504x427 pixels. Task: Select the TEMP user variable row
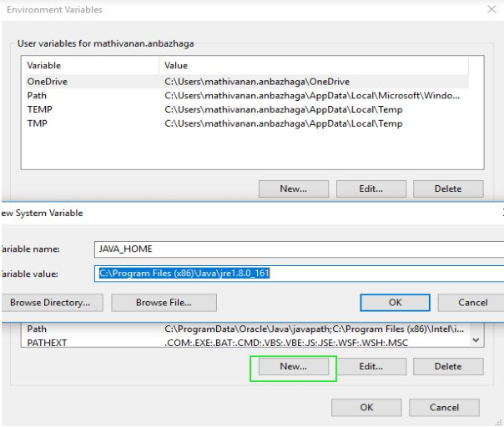40,109
